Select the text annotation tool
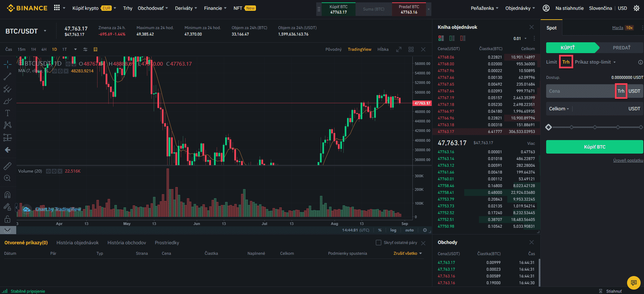This screenshot has width=644, height=294. pos(7,113)
